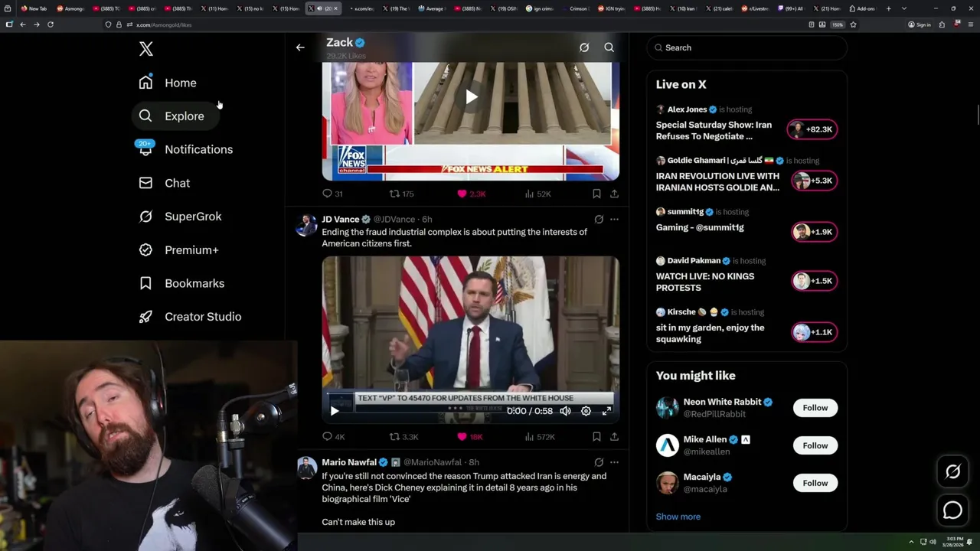Open floating chat messages button

pyautogui.click(x=952, y=510)
